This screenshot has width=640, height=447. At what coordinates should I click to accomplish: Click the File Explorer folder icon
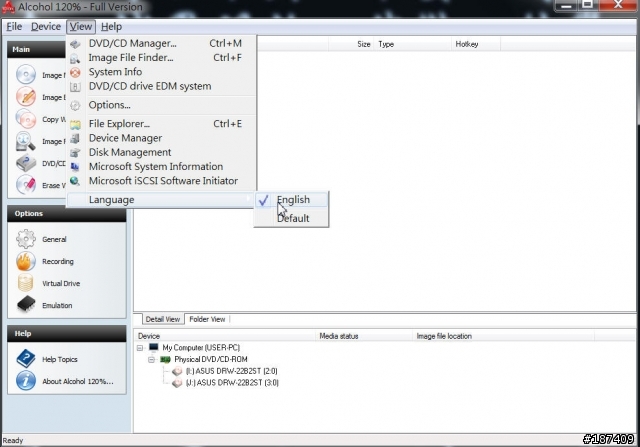pyautogui.click(x=75, y=124)
